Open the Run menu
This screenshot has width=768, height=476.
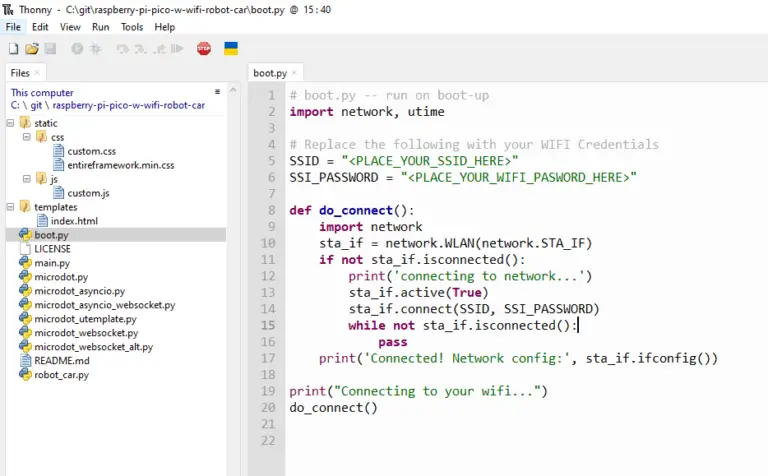coord(100,27)
